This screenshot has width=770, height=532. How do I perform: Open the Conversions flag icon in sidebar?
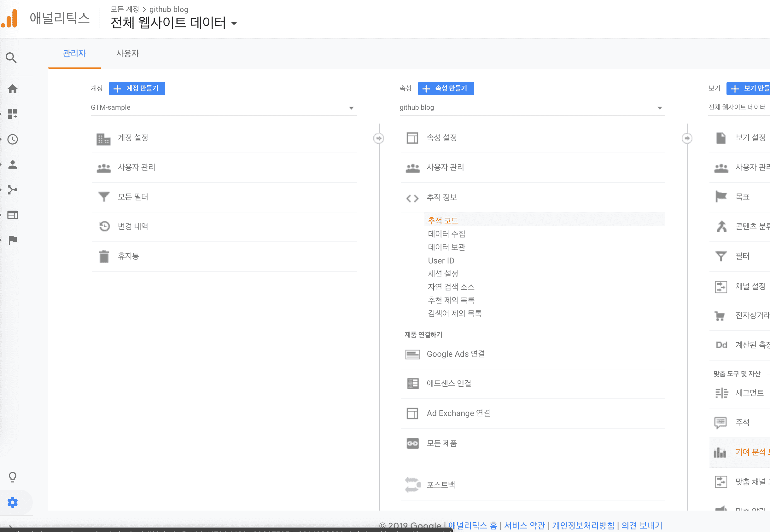click(13, 240)
